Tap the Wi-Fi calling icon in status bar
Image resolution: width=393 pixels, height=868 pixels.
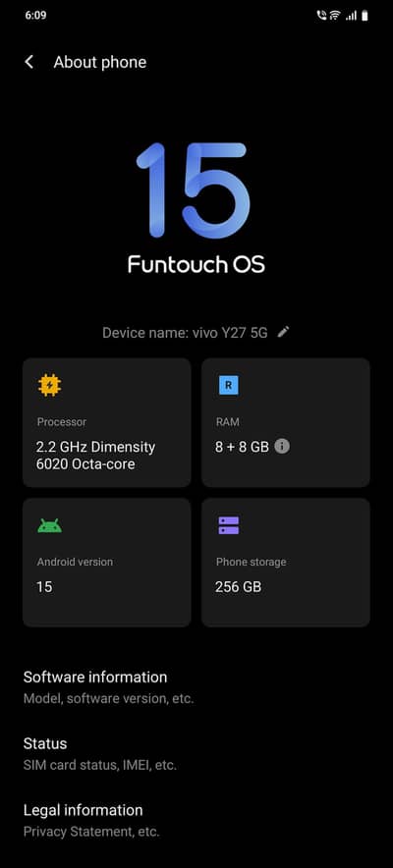pos(322,16)
